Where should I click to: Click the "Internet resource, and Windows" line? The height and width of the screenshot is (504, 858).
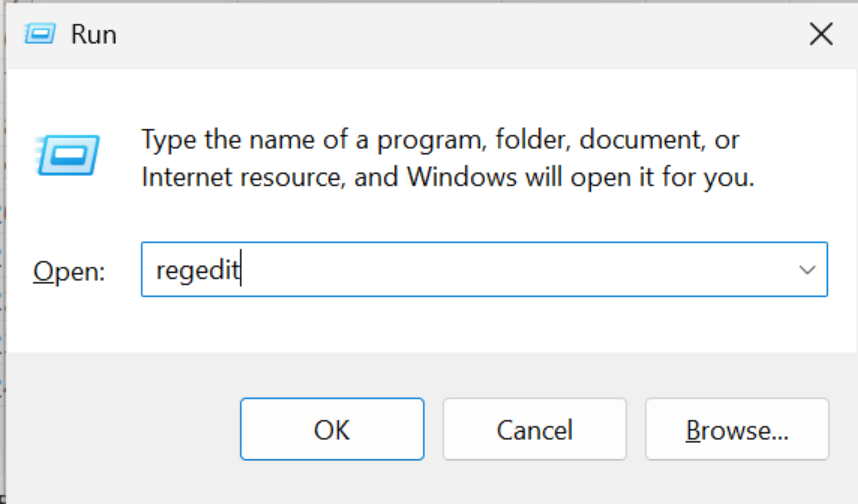tap(447, 178)
